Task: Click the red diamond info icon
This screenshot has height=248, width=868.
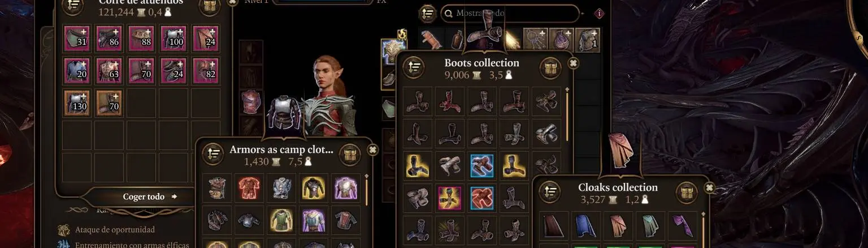Action: [x=600, y=14]
